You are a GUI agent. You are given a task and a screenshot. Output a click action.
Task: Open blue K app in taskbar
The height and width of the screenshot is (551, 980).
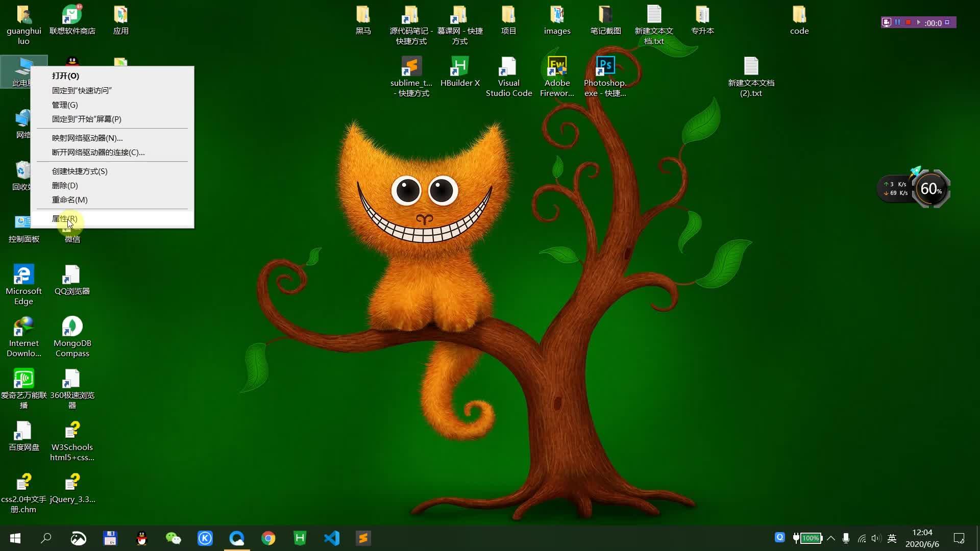(205, 538)
